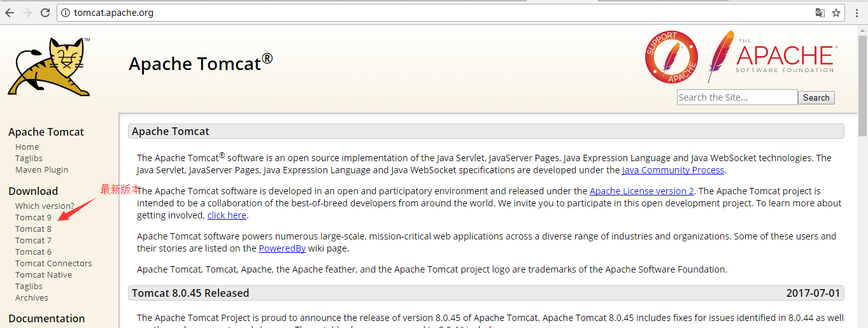Click the Tomcat cat logo

coord(49,66)
